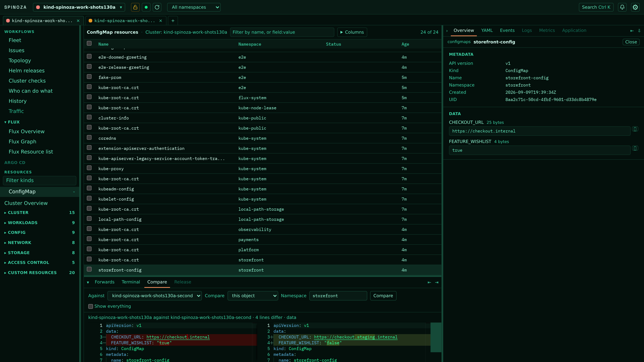
Task: Click the green connection status dot button
Action: coord(146,7)
